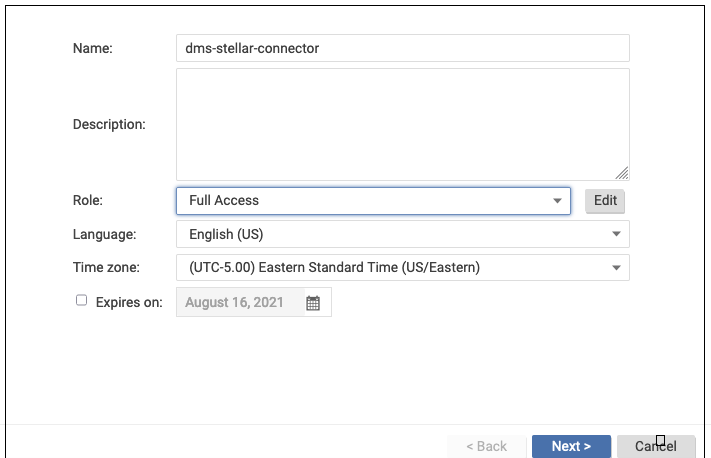Click the Description box resize handle
This screenshot has width=711, height=458.
(622, 173)
